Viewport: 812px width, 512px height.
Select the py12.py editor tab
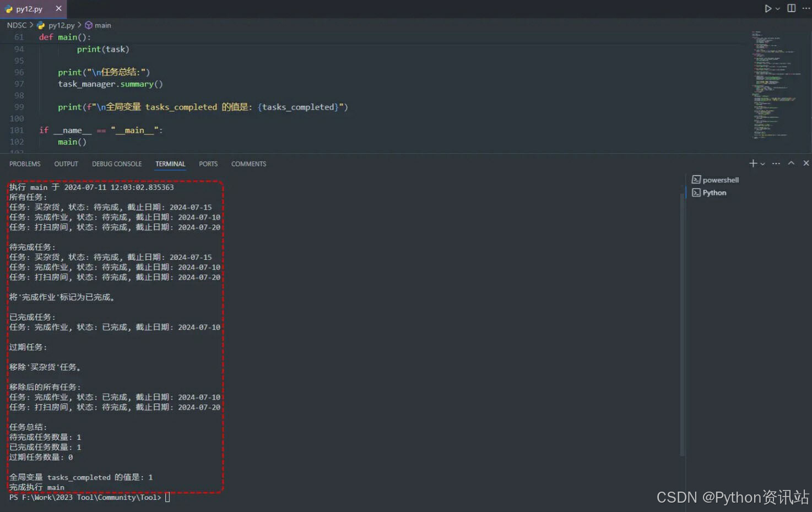click(x=33, y=9)
